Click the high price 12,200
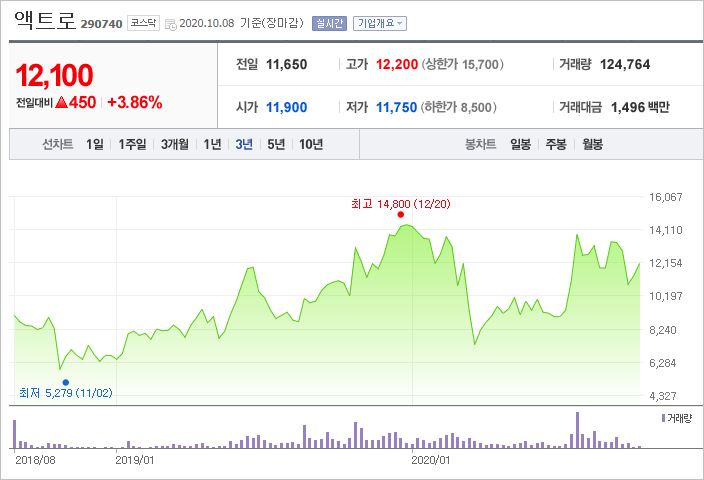 click(x=397, y=64)
